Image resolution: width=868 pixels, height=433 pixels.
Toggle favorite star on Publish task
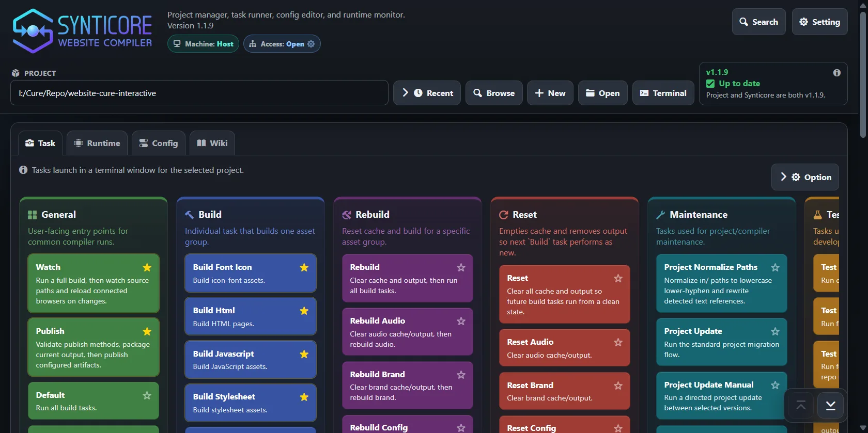coord(147,331)
